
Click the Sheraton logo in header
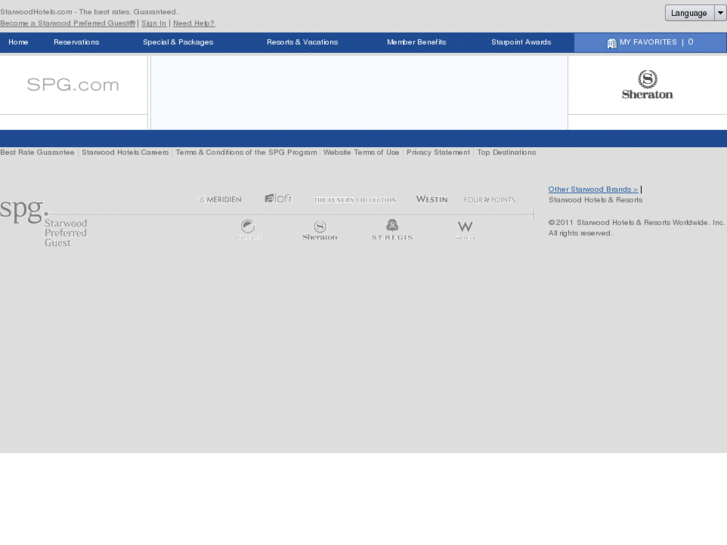[x=647, y=85]
